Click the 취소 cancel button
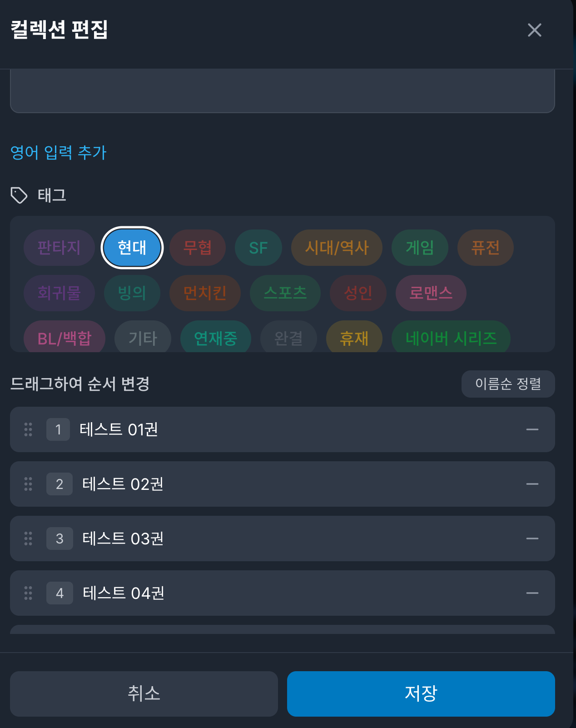Image resolution: width=576 pixels, height=728 pixels. tap(144, 694)
